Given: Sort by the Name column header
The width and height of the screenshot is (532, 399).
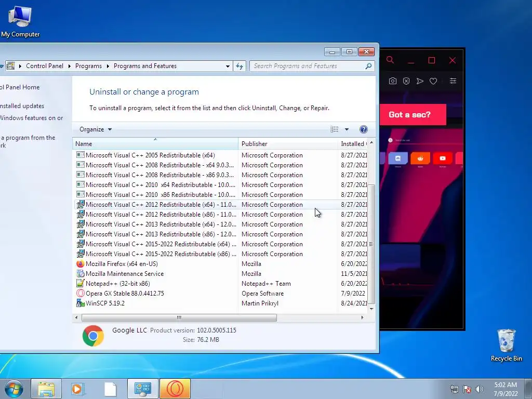Looking at the screenshot, I should tap(155, 143).
